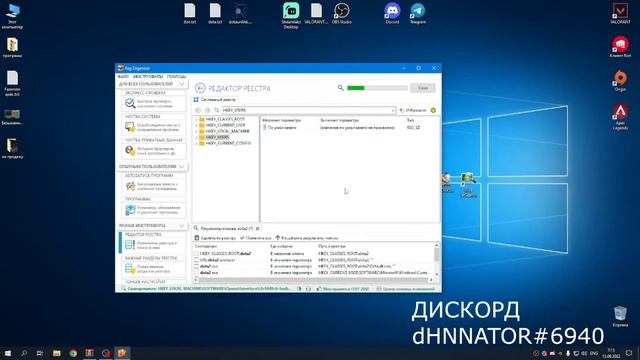Open the Помощь menu

176,77
